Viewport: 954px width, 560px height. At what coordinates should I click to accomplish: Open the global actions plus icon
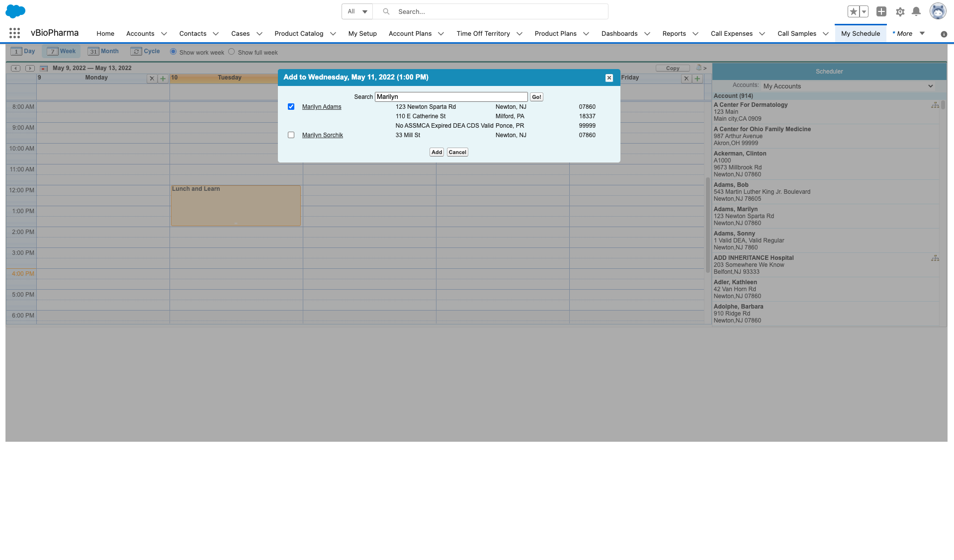coord(881,11)
